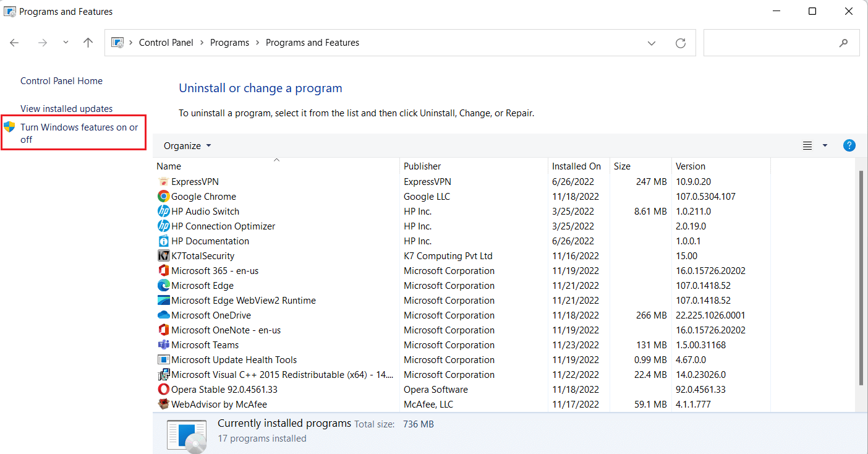Select the K7TotalSecurity program icon
The image size is (868, 454).
(x=163, y=255)
